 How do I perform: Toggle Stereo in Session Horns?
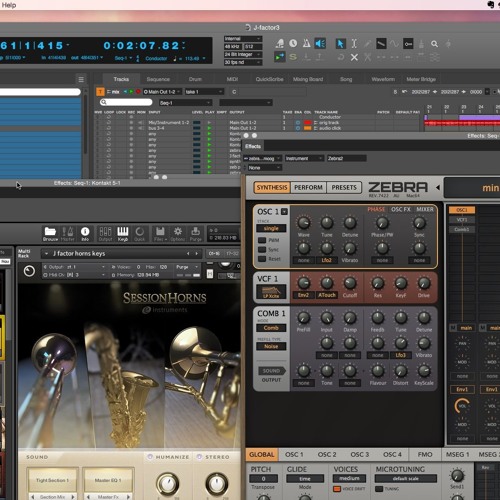point(199,457)
